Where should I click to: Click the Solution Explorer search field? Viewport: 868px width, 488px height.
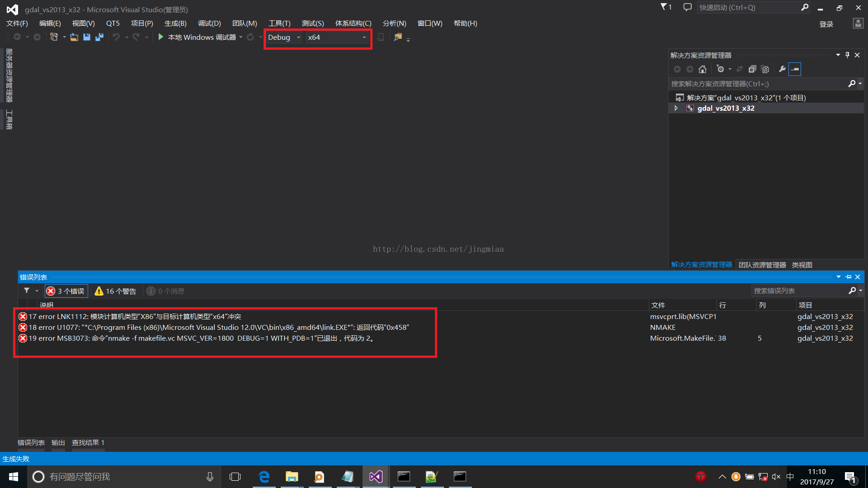click(758, 84)
